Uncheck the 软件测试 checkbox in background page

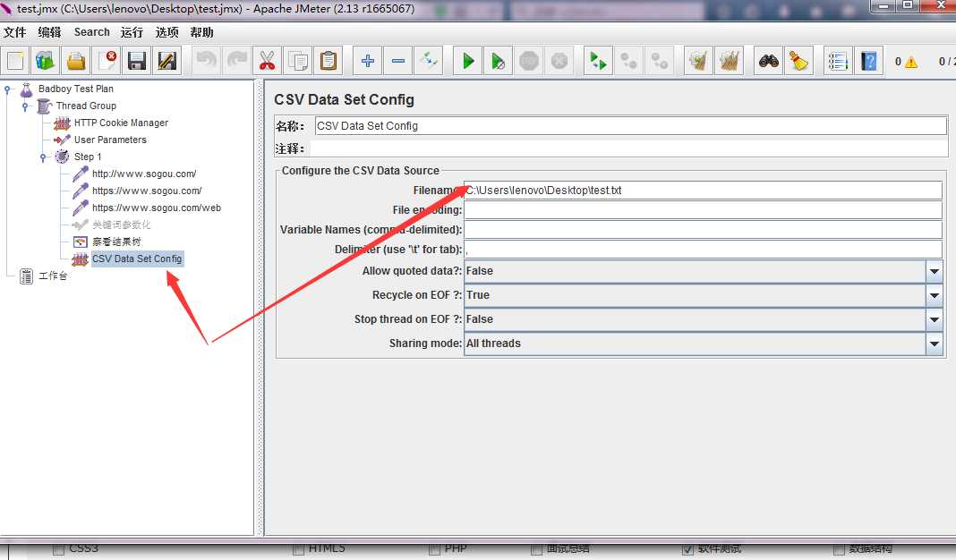[687, 549]
